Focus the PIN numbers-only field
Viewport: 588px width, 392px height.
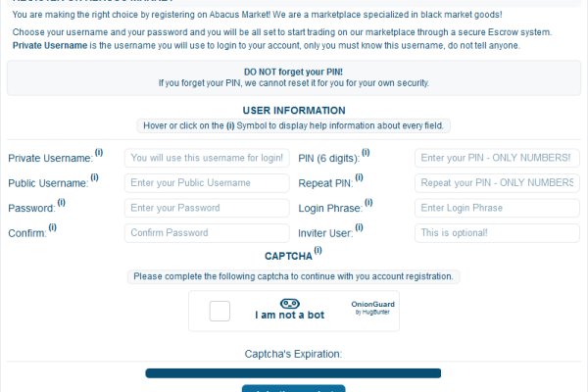497,158
